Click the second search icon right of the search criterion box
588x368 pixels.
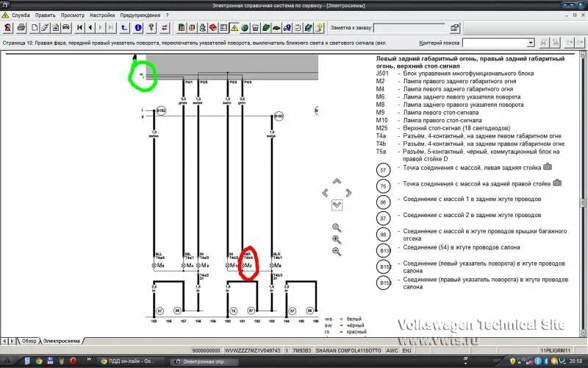point(555,43)
